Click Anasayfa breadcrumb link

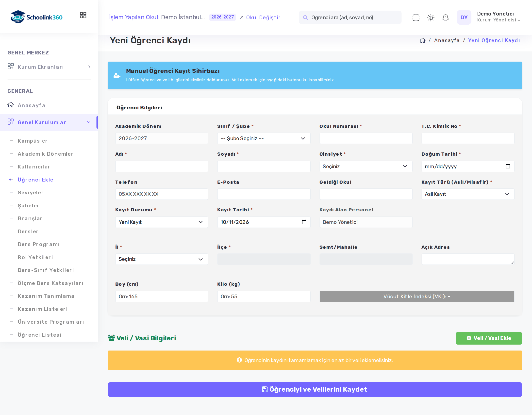pos(447,40)
